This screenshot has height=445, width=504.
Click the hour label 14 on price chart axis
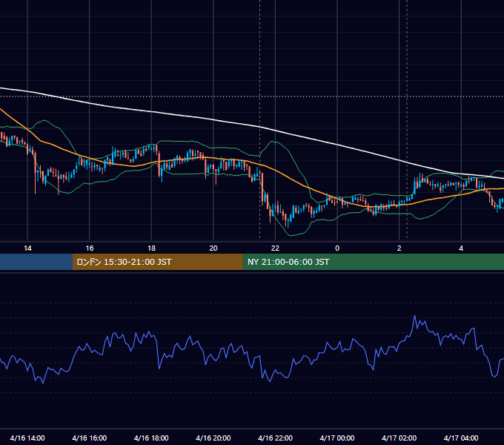[27, 248]
